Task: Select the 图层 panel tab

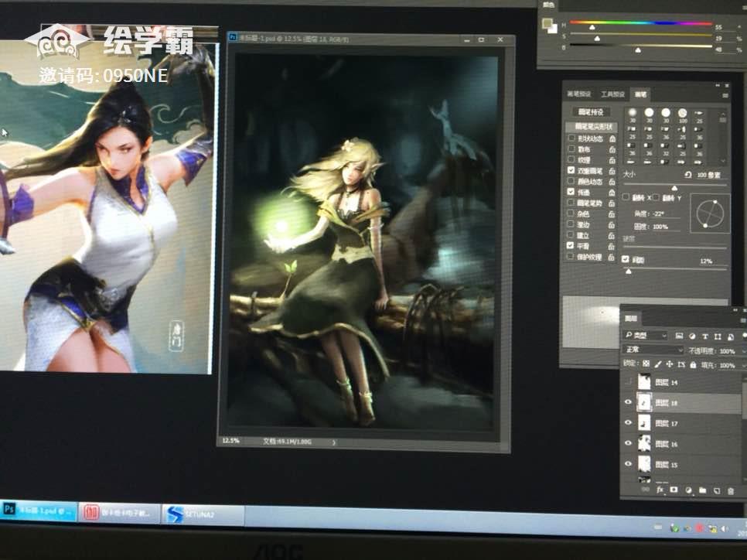Action: (x=631, y=319)
